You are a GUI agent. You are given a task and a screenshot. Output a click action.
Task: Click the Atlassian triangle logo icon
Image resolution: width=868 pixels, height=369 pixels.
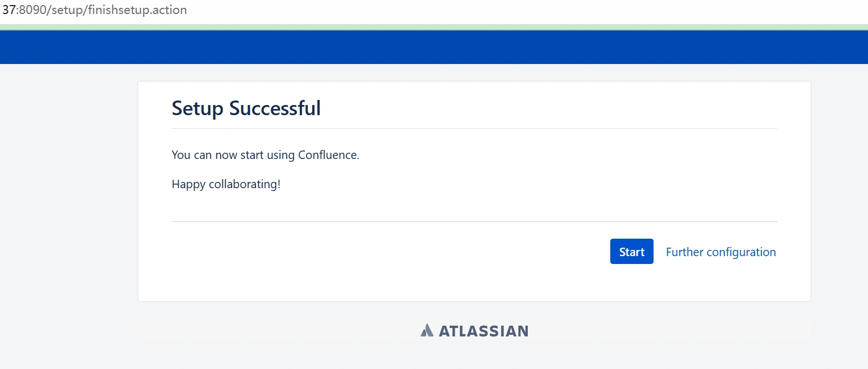click(x=427, y=330)
